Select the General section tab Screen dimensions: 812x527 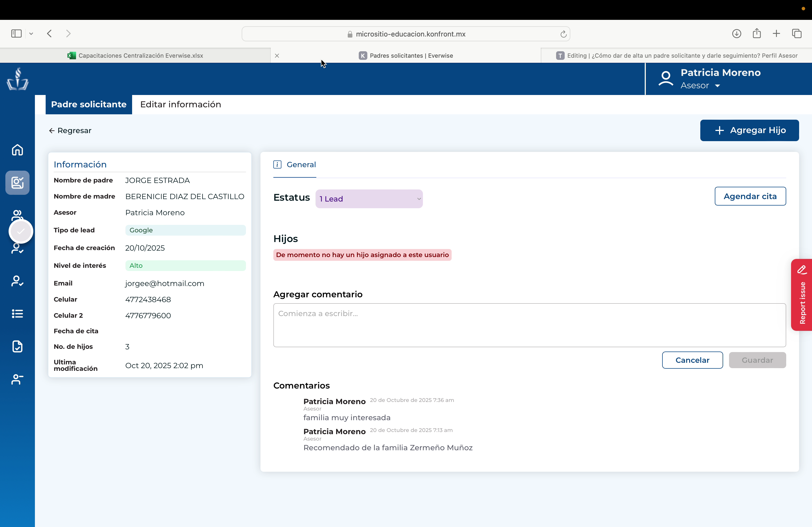tap(295, 165)
